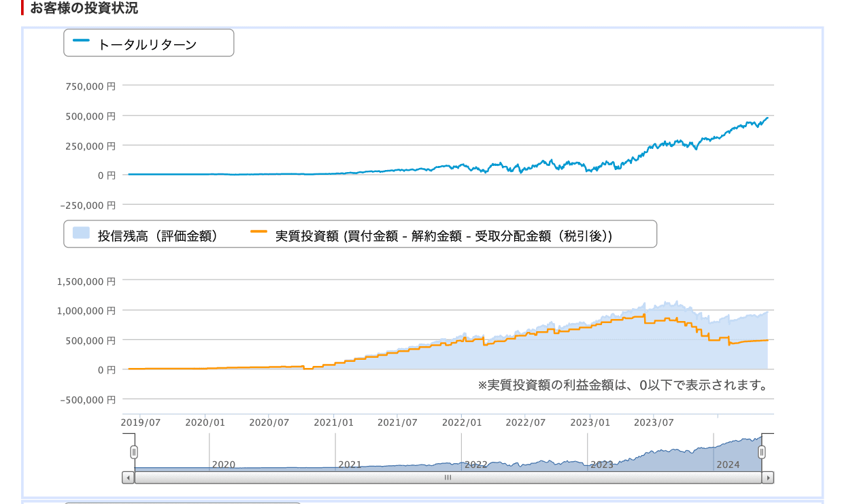Toggle the トータルリターン legend series
This screenshot has height=504, width=853.
tap(147, 45)
